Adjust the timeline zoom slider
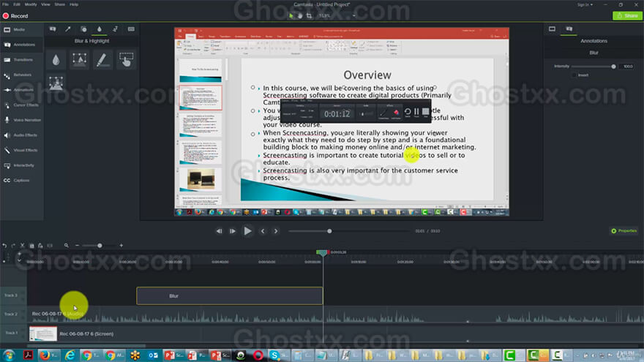Viewport: 644px width, 362px height. pos(99,246)
